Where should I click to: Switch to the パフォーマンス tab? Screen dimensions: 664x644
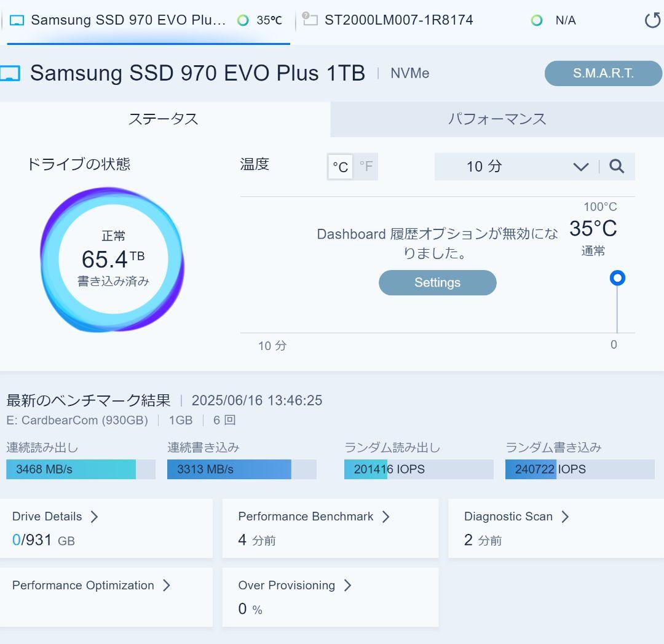pos(497,119)
